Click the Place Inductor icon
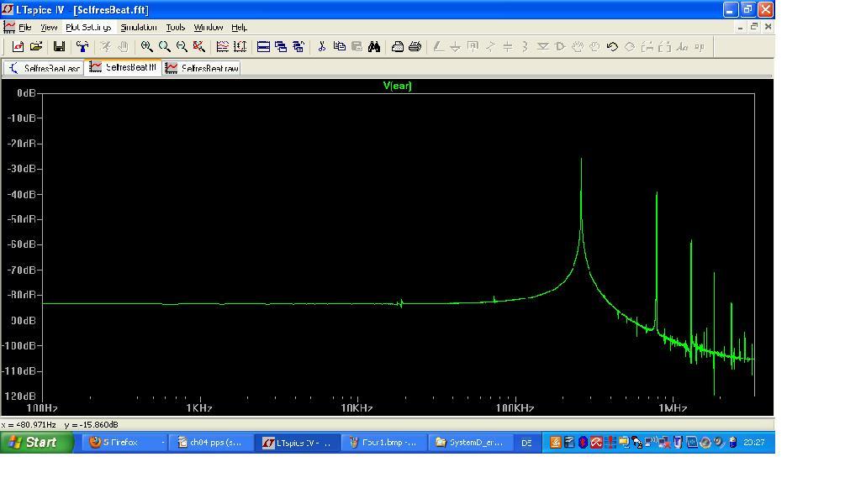 click(525, 47)
